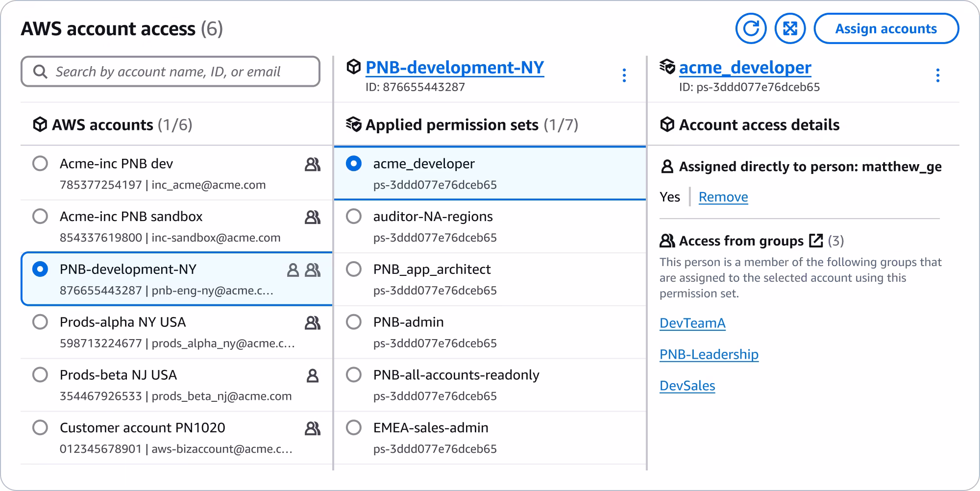Select the EMEA-sales-admin permission set radio
The image size is (980, 491).
pyautogui.click(x=354, y=427)
